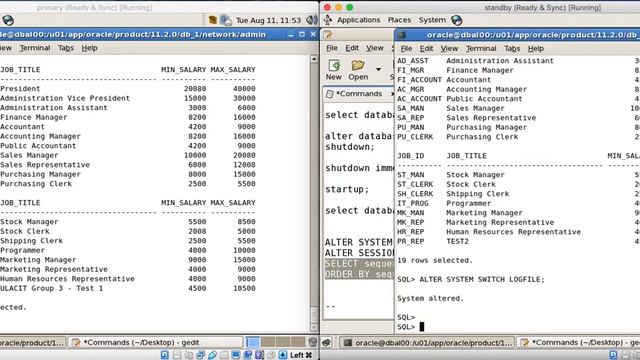Click VirtualBox USB pen status icon in primary VM
Image resolution: width=640 pixels, height=360 pixels.
(212, 355)
